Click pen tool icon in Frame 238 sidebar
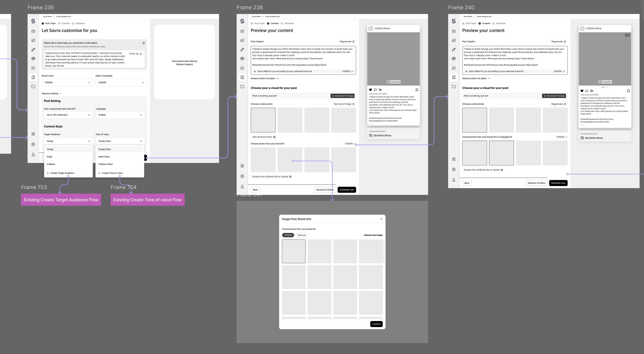This screenshot has height=354, width=644. (x=242, y=49)
